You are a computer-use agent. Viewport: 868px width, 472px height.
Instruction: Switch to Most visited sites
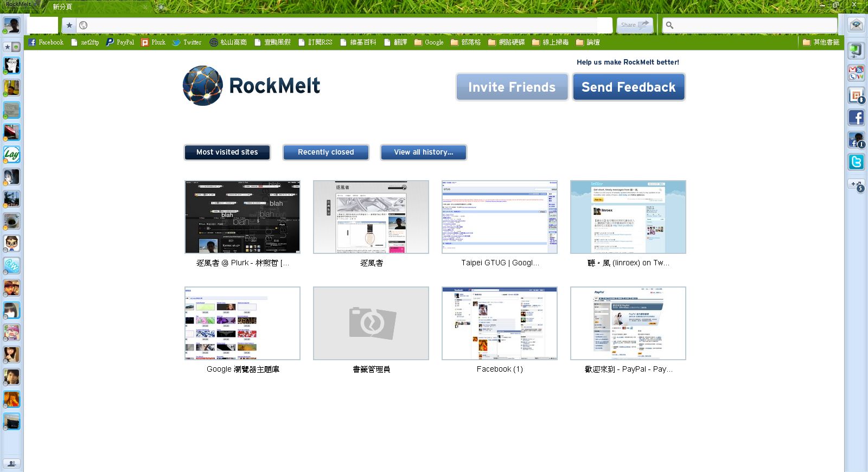(x=227, y=152)
